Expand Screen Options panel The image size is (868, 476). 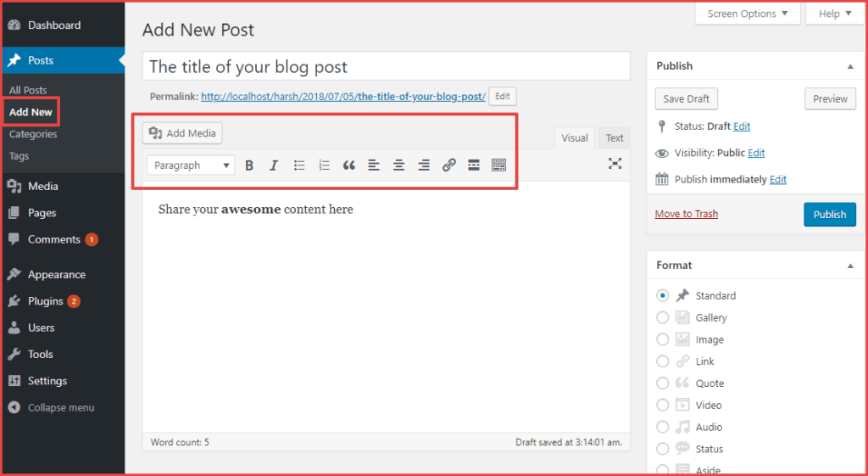click(x=748, y=14)
